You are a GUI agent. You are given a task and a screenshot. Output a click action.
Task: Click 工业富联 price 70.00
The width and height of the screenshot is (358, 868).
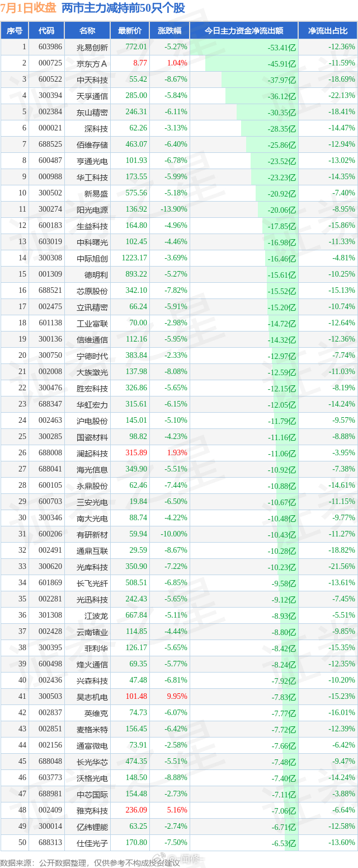[138, 323]
